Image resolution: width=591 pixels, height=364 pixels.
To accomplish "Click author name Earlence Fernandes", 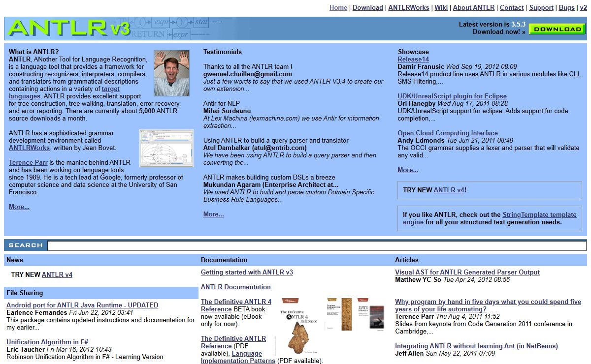I will pyautogui.click(x=37, y=312).
